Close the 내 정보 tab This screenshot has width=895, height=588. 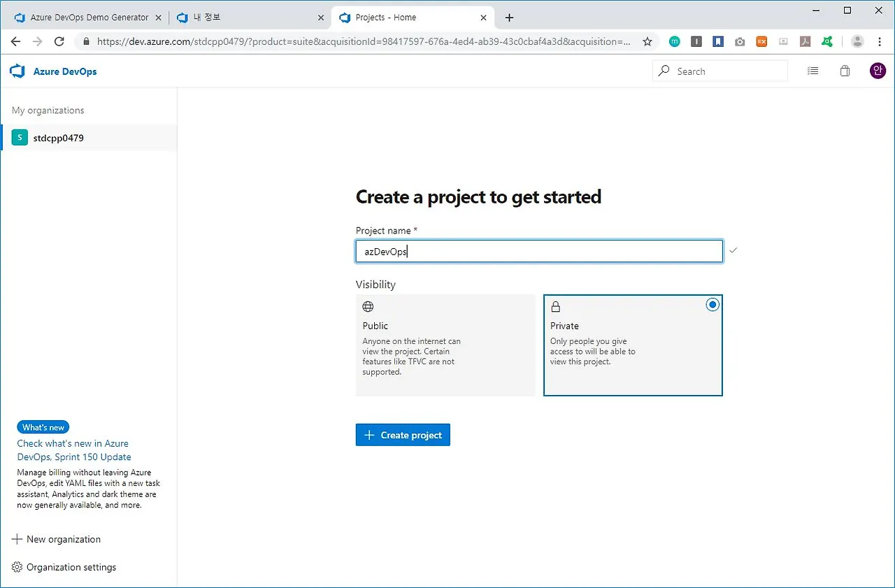pyautogui.click(x=321, y=17)
